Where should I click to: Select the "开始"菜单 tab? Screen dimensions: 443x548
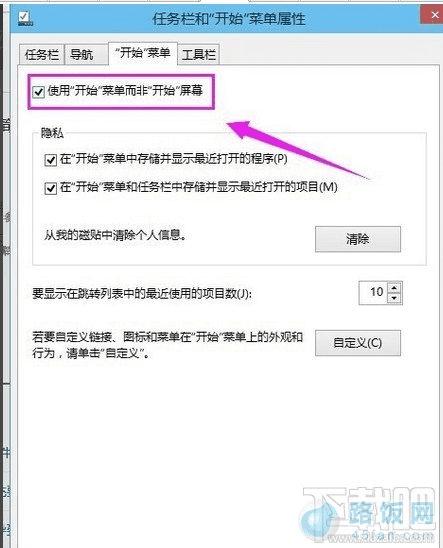click(143, 53)
